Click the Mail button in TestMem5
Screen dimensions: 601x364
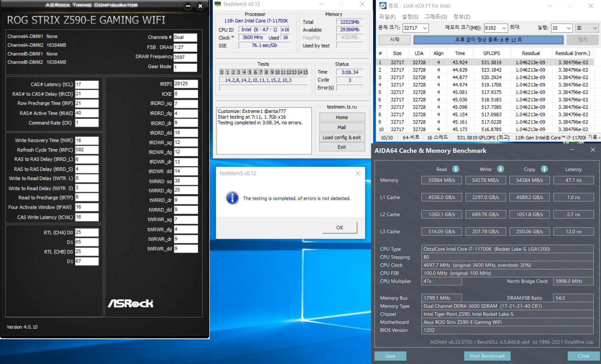[x=342, y=127]
